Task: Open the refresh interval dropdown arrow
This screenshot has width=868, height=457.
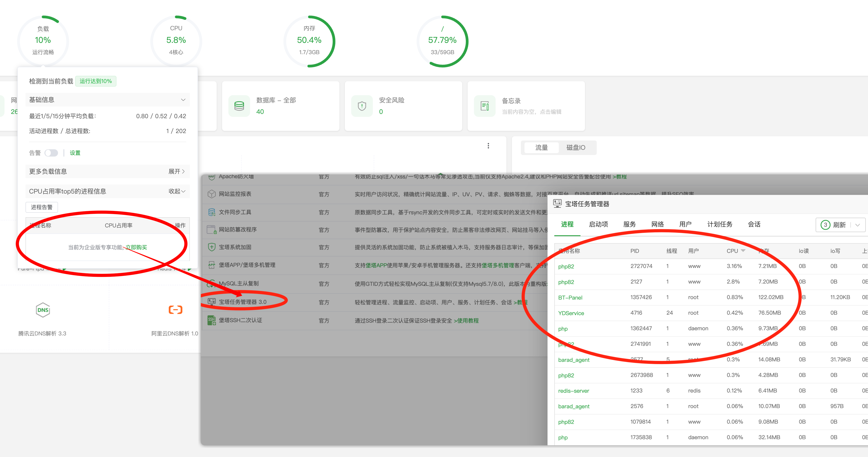Action: tap(858, 225)
